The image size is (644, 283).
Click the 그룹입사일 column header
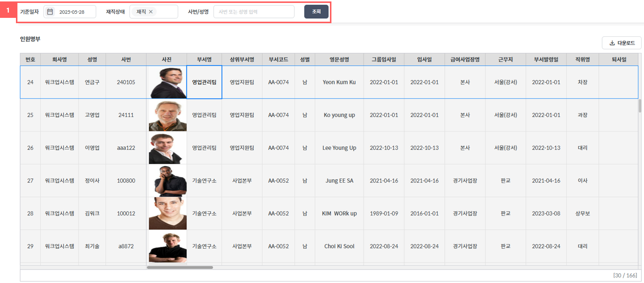(384, 59)
